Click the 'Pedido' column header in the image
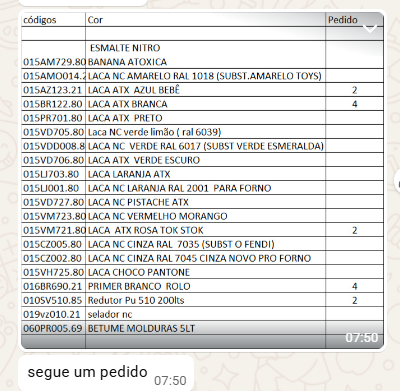 tap(343, 20)
